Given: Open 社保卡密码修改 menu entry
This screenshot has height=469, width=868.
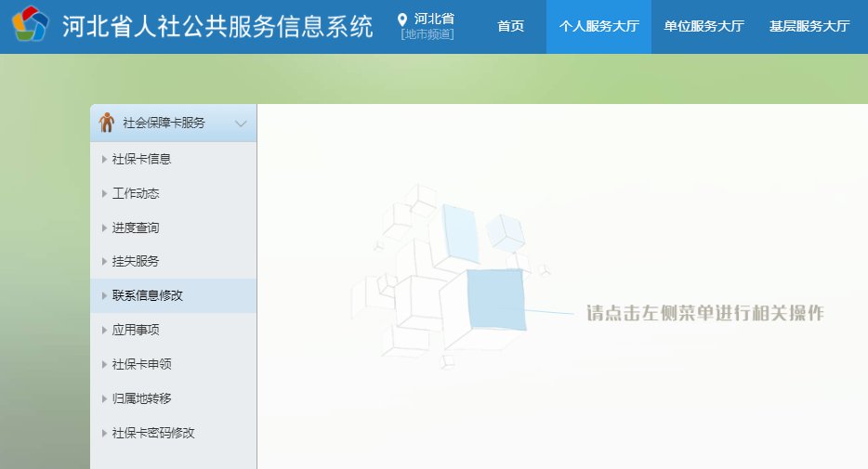Looking at the screenshot, I should [x=173, y=433].
